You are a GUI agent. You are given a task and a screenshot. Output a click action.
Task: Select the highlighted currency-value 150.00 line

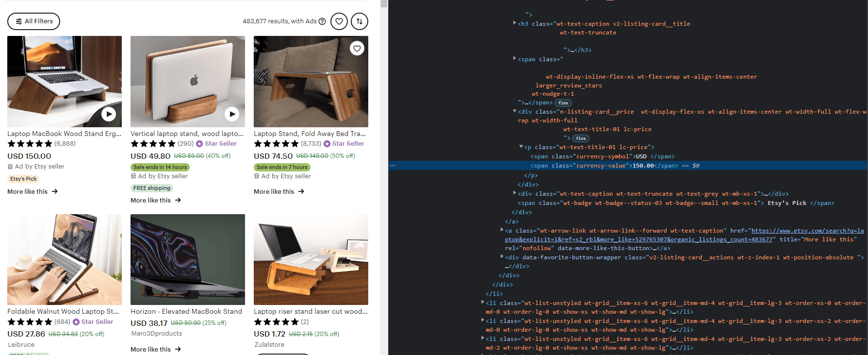click(628, 166)
